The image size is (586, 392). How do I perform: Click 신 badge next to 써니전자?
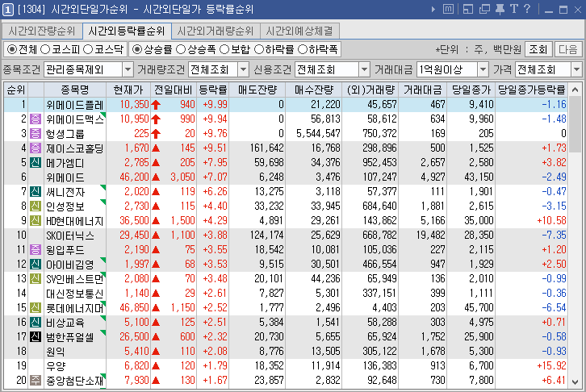(36, 192)
